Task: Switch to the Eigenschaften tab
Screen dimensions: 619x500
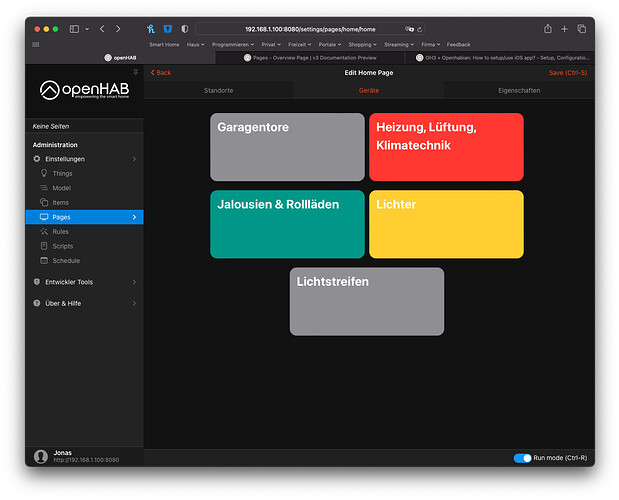Action: [519, 90]
